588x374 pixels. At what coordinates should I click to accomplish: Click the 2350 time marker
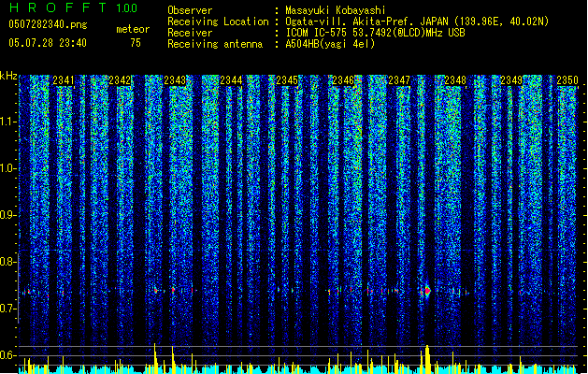[x=567, y=80]
